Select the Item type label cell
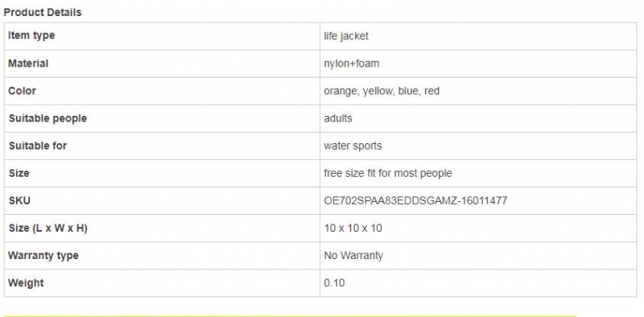This screenshot has width=644, height=317. pos(162,36)
